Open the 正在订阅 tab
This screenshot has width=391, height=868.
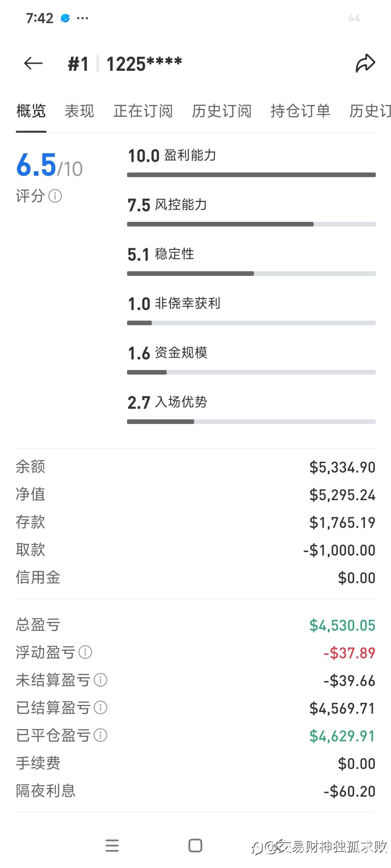[x=143, y=111]
